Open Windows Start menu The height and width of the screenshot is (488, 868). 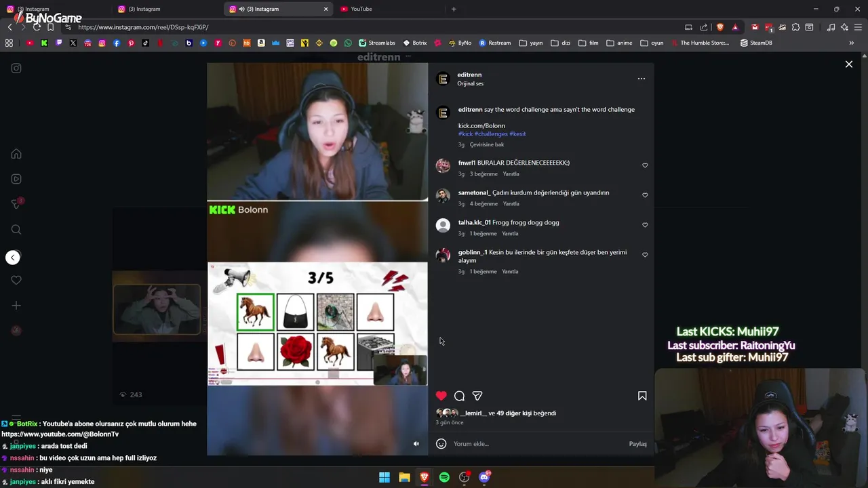[384, 477]
